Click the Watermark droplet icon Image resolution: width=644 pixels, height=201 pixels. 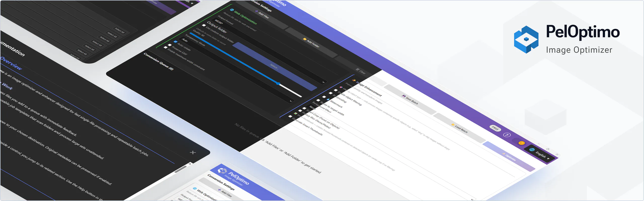point(328,99)
